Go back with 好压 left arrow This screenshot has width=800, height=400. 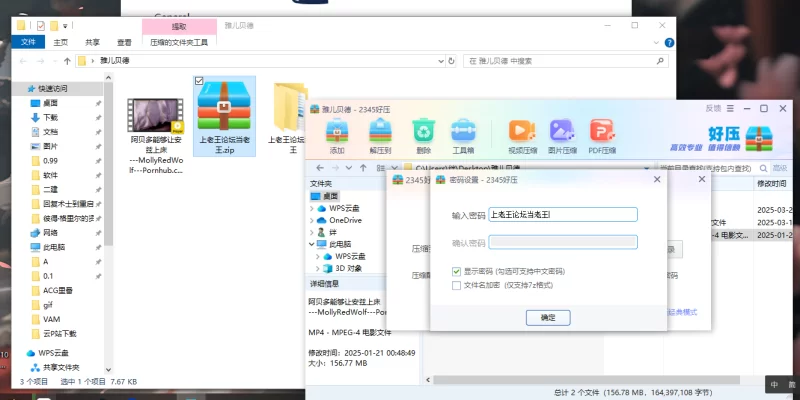coord(320,167)
